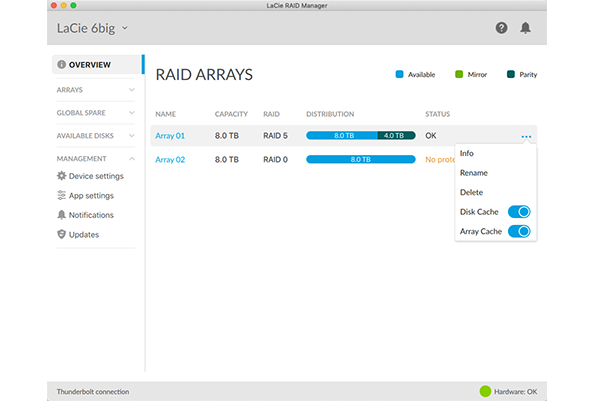Click the Device settings gear icon
The image size is (594, 401).
pyautogui.click(x=61, y=176)
